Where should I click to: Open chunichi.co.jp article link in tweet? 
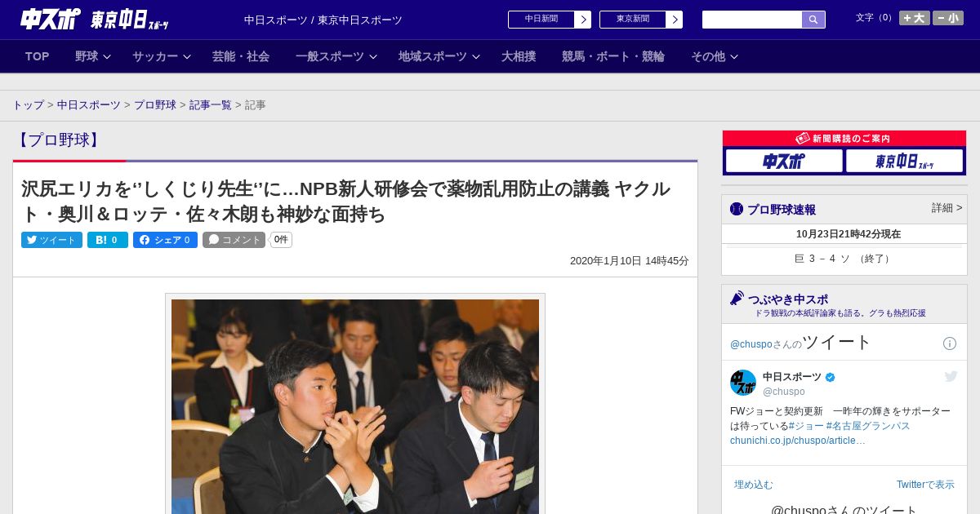(798, 441)
